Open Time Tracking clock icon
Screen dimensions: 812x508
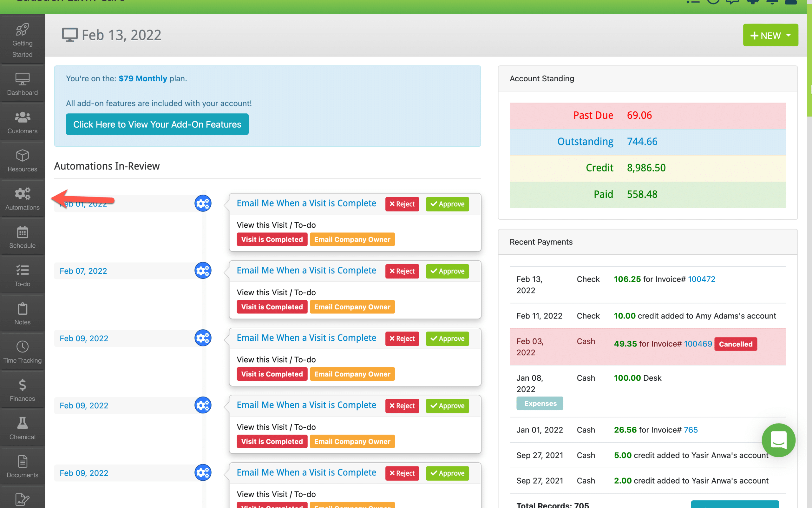click(x=23, y=346)
